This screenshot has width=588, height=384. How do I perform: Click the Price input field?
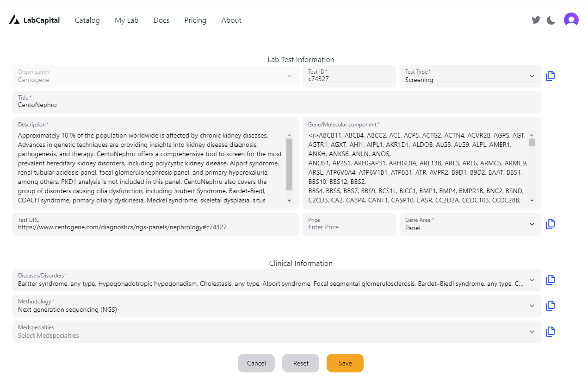[349, 224]
